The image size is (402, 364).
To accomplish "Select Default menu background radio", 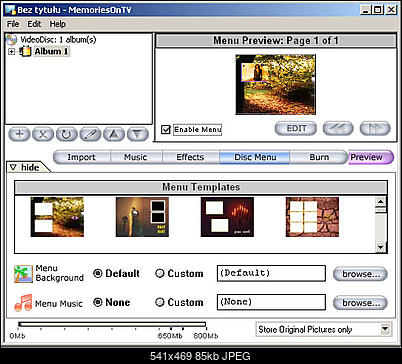I will pos(98,273).
